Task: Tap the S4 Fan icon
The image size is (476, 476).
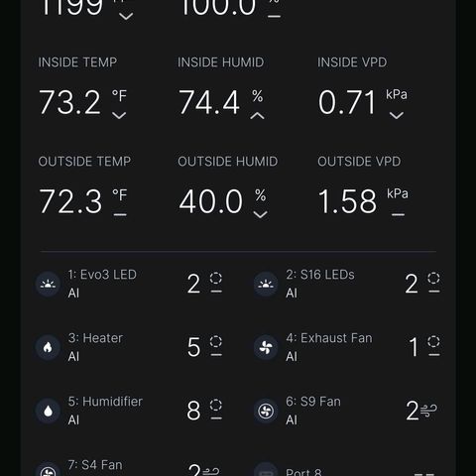Action: pyautogui.click(x=48, y=471)
